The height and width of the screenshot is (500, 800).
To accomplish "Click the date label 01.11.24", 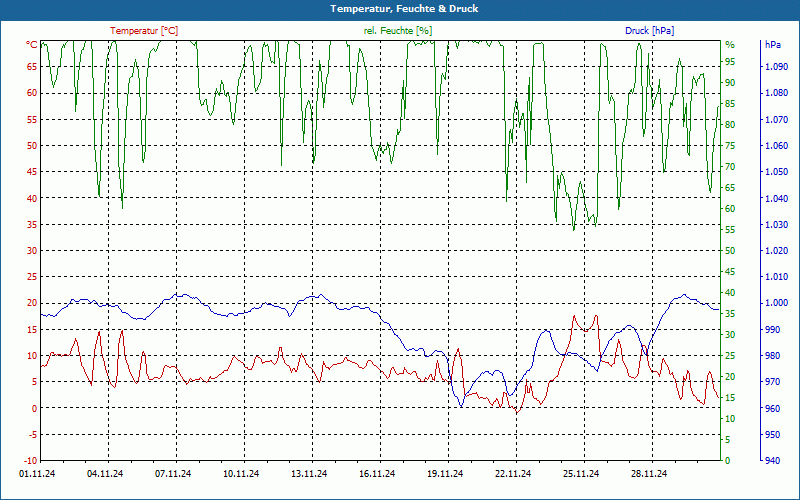I will point(37,474).
